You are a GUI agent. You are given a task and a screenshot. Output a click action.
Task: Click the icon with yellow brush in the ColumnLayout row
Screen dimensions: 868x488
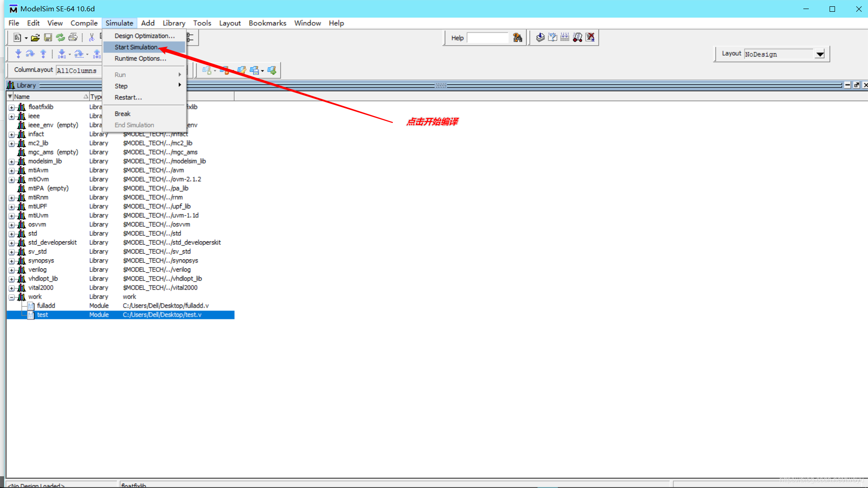coord(241,70)
